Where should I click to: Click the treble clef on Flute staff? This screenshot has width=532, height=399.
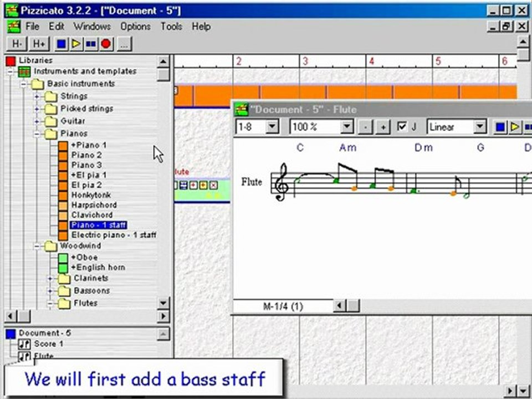pos(282,182)
